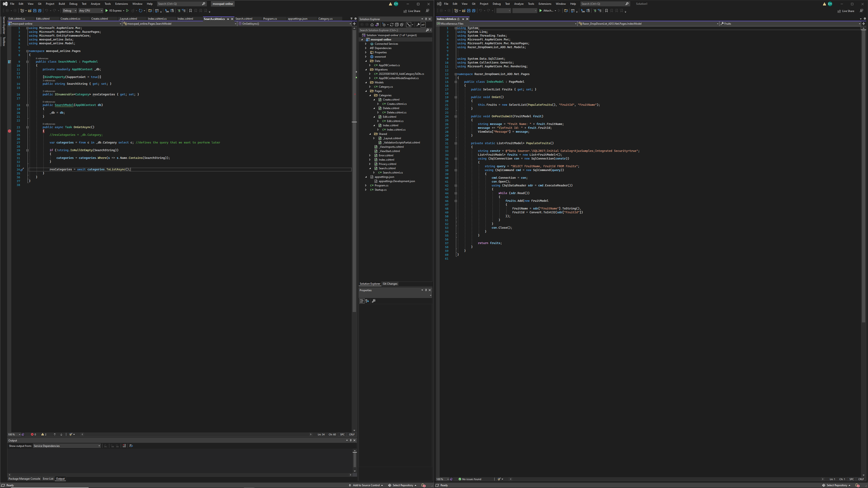Click Search (Ctrl+Q) box in right window
This screenshot has height=488, width=868.
click(x=605, y=4)
